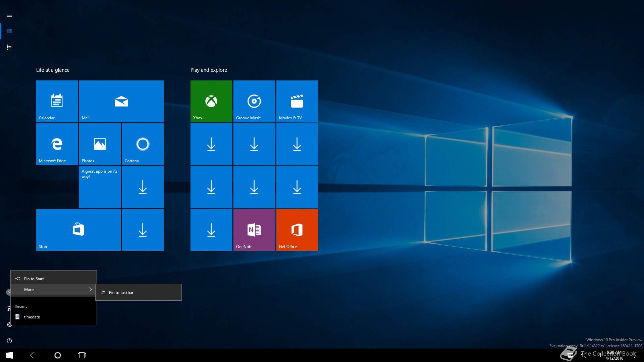Screen dimensions: 644x362
Task: Open the volume control in system tray
Action: [584, 355]
